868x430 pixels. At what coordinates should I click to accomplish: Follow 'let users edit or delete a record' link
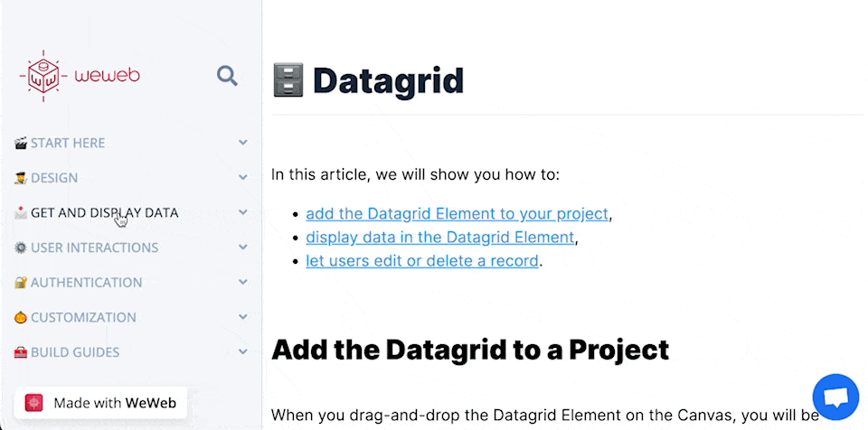tap(422, 261)
